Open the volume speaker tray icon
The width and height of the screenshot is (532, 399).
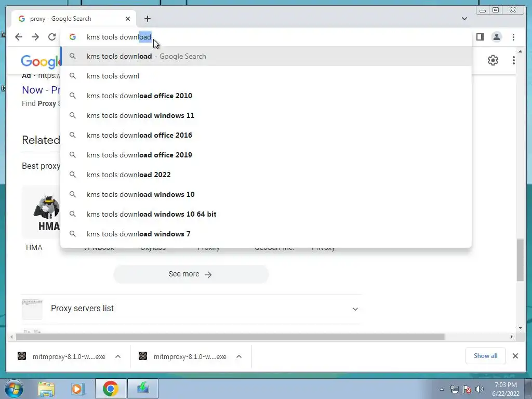click(x=480, y=389)
